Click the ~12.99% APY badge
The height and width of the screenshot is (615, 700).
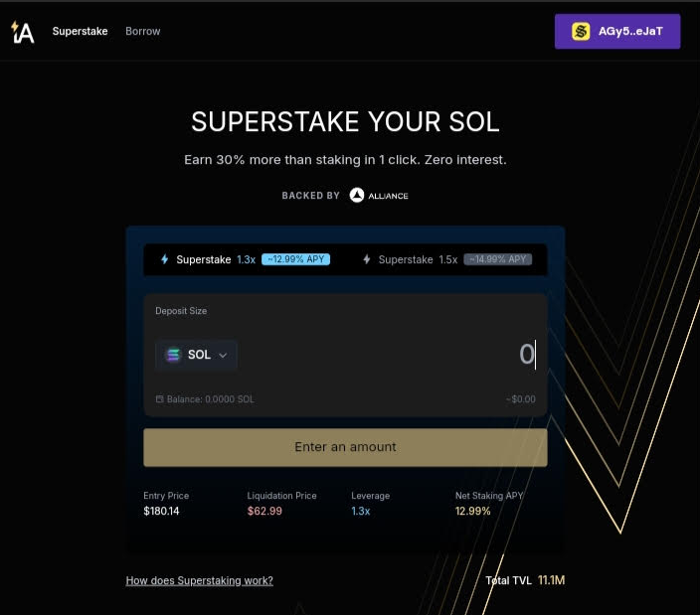[x=295, y=259]
